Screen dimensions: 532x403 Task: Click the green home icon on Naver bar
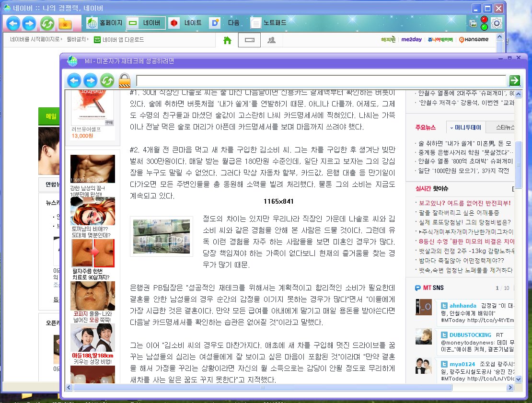tap(228, 40)
